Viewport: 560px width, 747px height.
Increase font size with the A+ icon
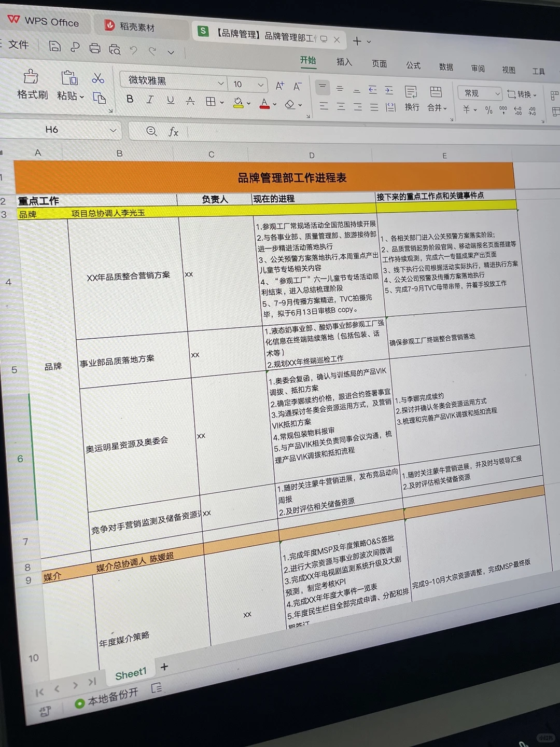click(x=280, y=86)
